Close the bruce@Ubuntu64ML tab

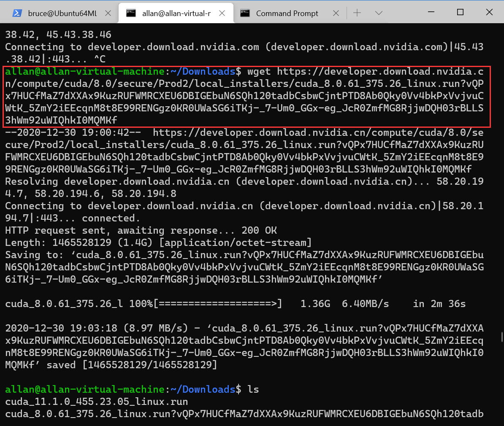[x=108, y=13]
